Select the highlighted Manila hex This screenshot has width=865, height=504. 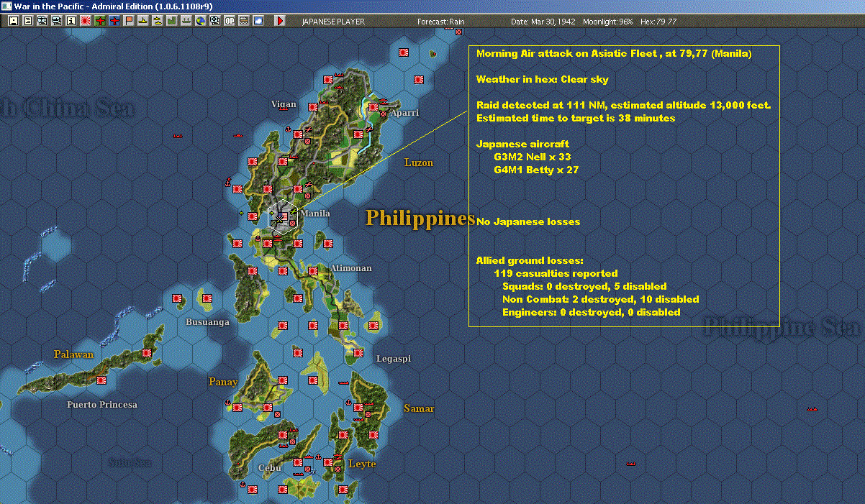[x=283, y=217]
